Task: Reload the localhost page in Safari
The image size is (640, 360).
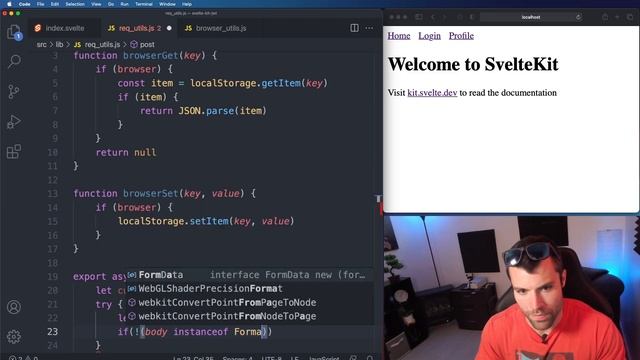Action: (578, 17)
